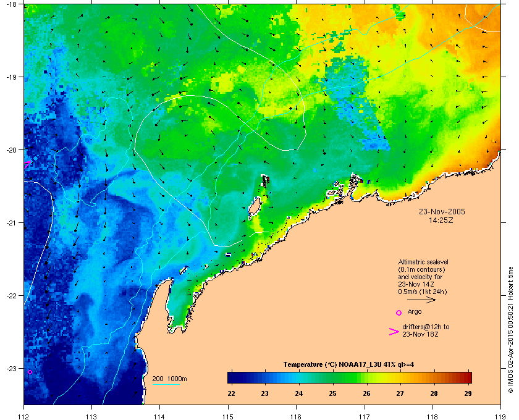Click the '14:25Z' time label
519x420 pixels.
point(441,220)
